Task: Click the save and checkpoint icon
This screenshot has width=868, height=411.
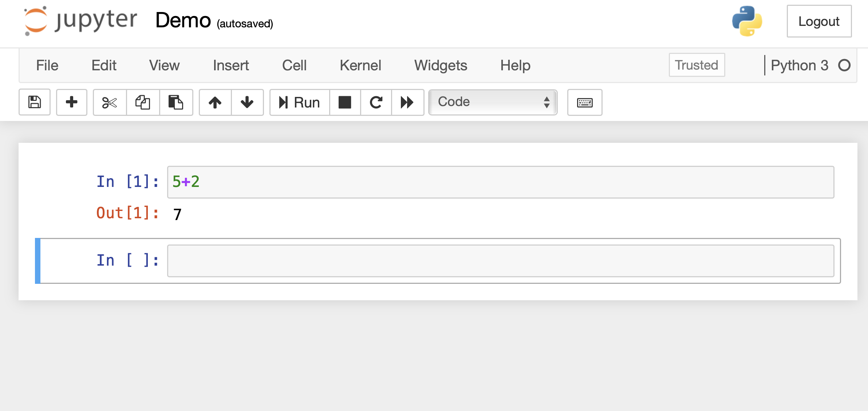Action: (35, 102)
